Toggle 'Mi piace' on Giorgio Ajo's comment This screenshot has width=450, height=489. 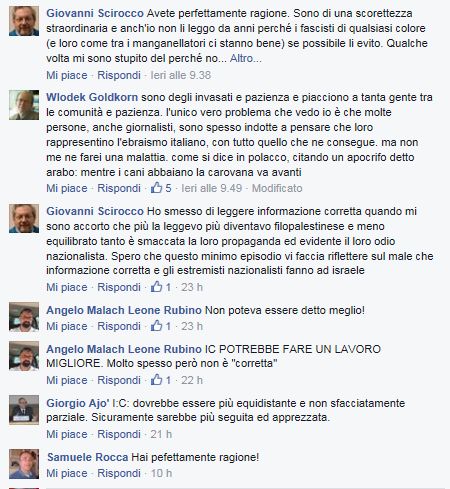click(67, 434)
